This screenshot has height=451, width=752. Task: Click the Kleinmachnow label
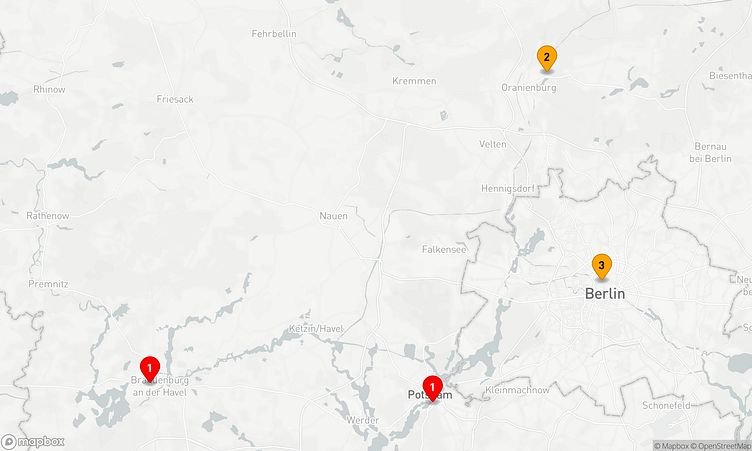[x=517, y=390]
